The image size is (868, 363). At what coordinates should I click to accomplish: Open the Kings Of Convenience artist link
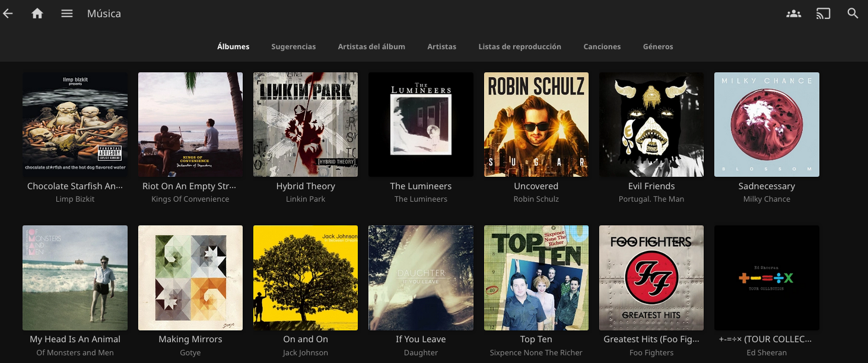(190, 199)
